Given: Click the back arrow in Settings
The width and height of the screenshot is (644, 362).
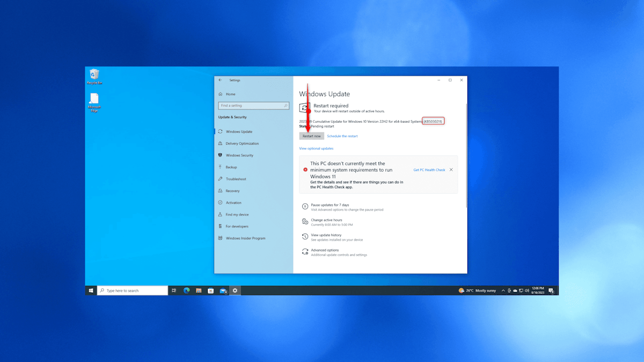Looking at the screenshot, I should click(x=220, y=80).
